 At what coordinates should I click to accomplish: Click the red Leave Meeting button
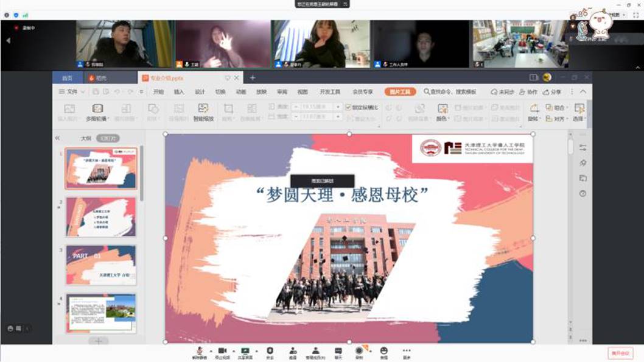click(x=620, y=353)
